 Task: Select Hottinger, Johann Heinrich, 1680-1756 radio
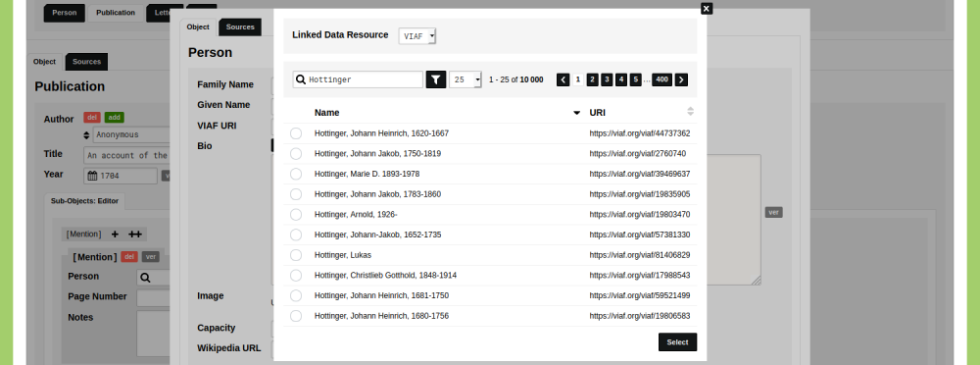(x=296, y=316)
